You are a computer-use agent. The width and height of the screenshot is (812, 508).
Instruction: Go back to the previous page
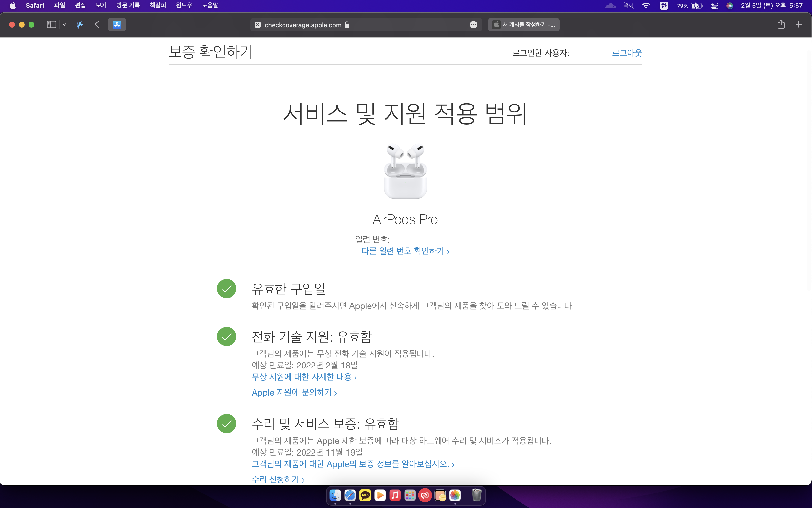click(97, 24)
